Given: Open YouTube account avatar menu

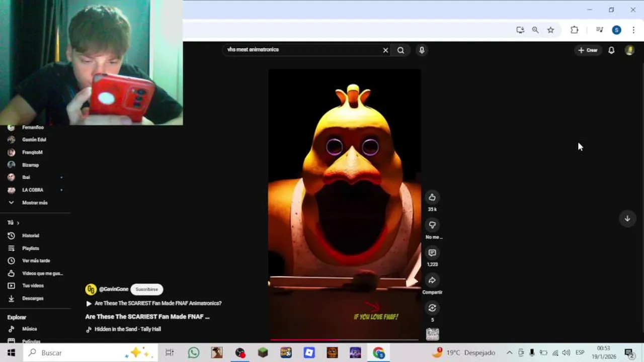Looking at the screenshot, I should [x=629, y=50].
